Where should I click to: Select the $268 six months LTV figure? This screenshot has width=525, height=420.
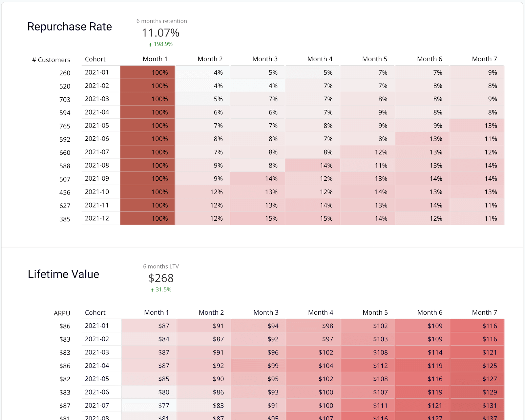tap(161, 278)
